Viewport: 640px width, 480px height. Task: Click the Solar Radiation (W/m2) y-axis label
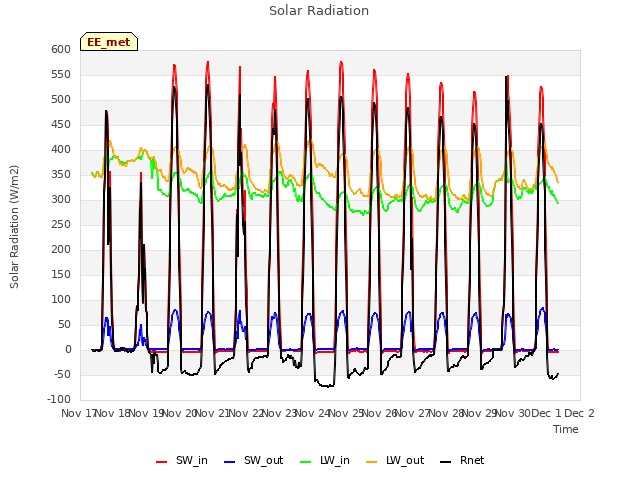point(14,227)
